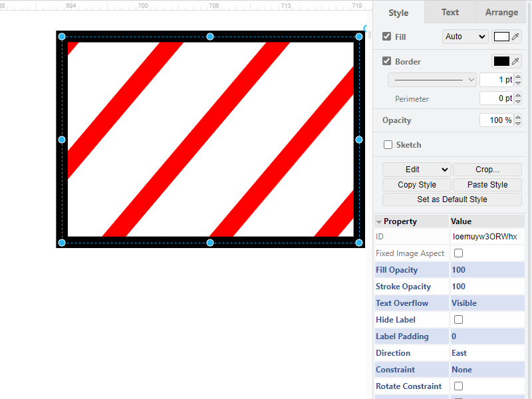Pick border color with the eyedropper icon
Viewport: 532px width, 399px height.
515,61
